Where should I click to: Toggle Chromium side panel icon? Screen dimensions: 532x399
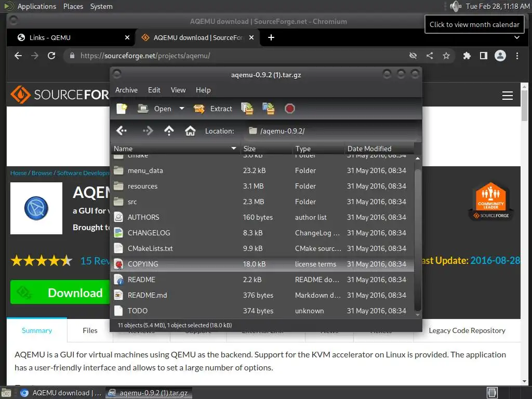point(484,56)
